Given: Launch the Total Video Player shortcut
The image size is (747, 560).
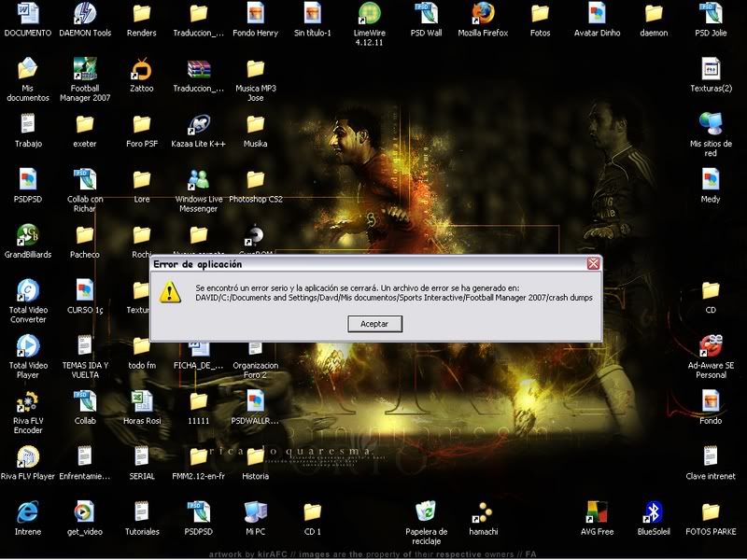Looking at the screenshot, I should pyautogui.click(x=28, y=346).
